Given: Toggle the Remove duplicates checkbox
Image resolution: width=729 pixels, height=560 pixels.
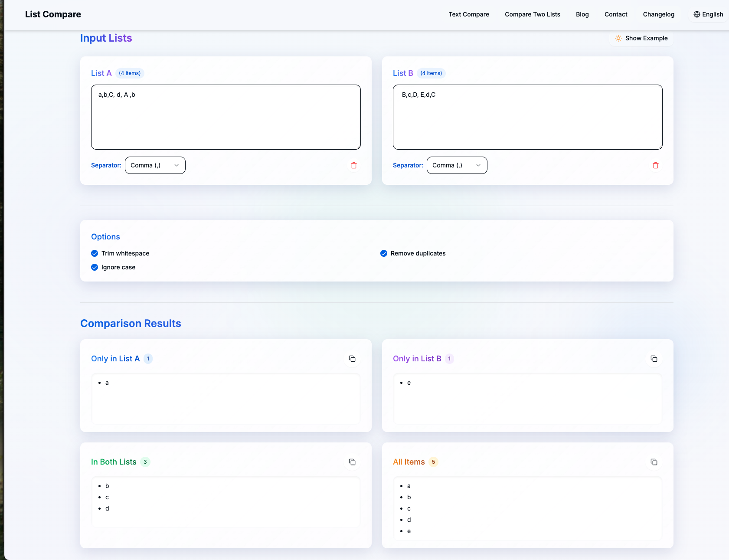Looking at the screenshot, I should click(384, 253).
